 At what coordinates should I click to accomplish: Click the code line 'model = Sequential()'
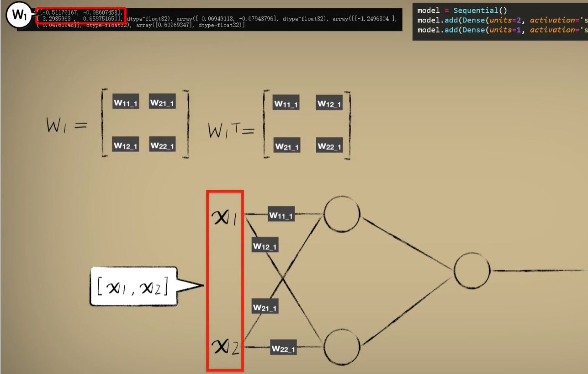click(462, 10)
